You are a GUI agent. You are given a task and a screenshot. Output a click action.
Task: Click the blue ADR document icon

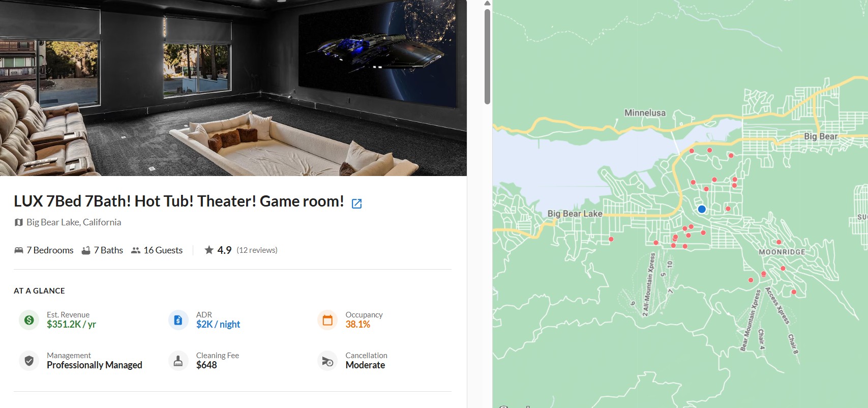click(x=178, y=320)
